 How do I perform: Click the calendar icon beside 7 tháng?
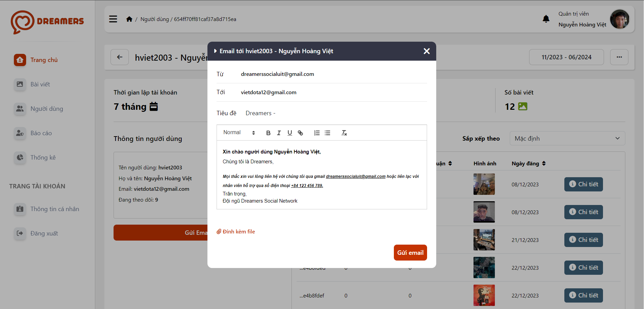[154, 106]
